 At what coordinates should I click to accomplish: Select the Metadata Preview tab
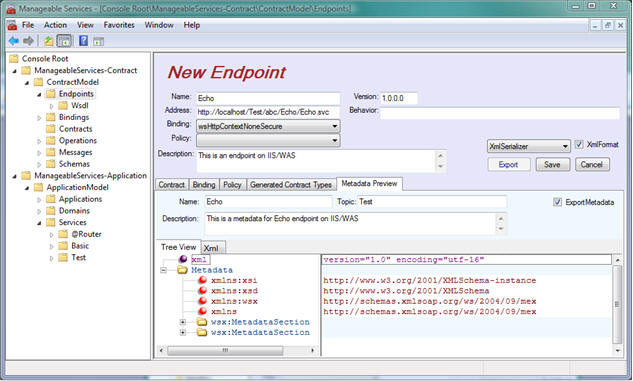[x=369, y=183]
